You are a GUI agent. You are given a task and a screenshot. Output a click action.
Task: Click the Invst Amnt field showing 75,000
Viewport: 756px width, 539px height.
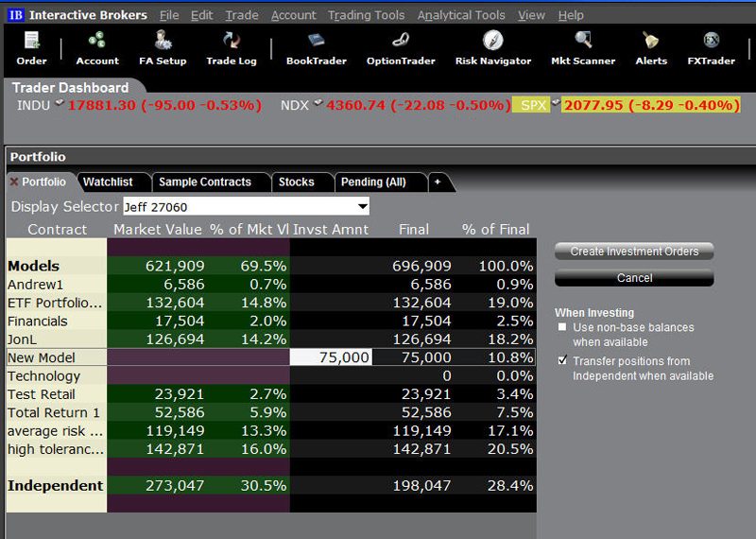(331, 357)
